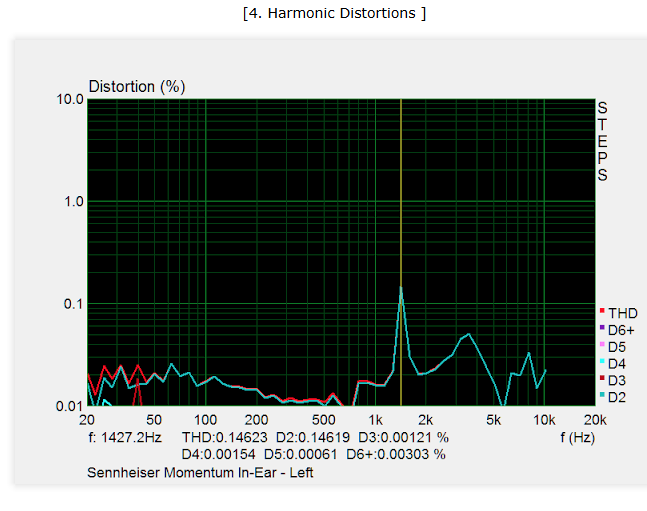Click the 50 frequency axis label
The height and width of the screenshot is (511, 647).
[x=154, y=420]
